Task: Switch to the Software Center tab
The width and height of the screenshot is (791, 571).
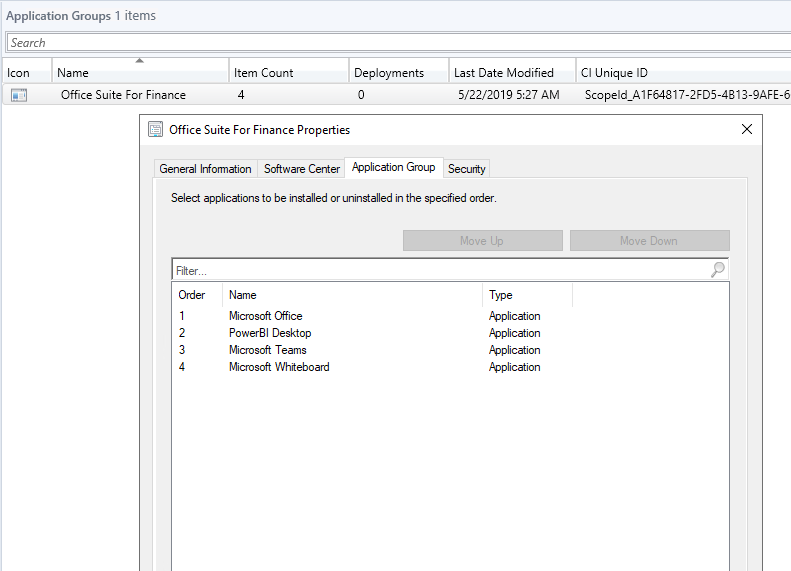Action: click(x=302, y=168)
